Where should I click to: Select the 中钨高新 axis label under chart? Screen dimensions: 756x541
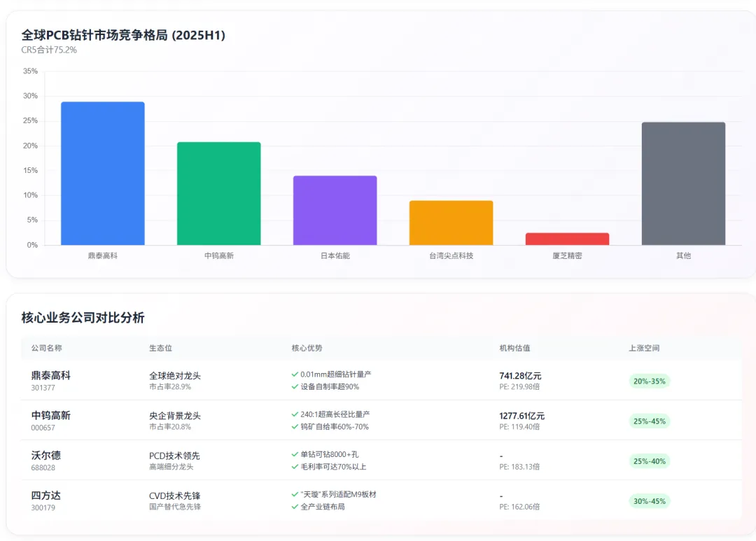click(x=219, y=255)
